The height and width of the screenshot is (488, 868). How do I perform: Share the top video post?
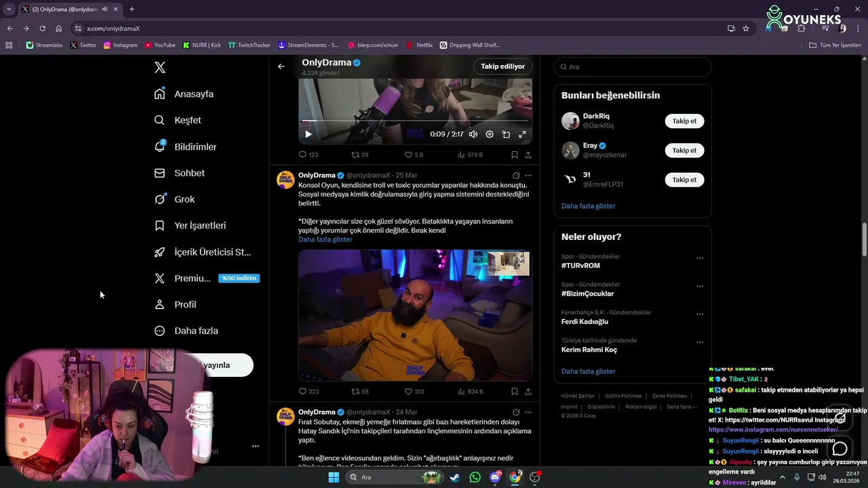(528, 155)
